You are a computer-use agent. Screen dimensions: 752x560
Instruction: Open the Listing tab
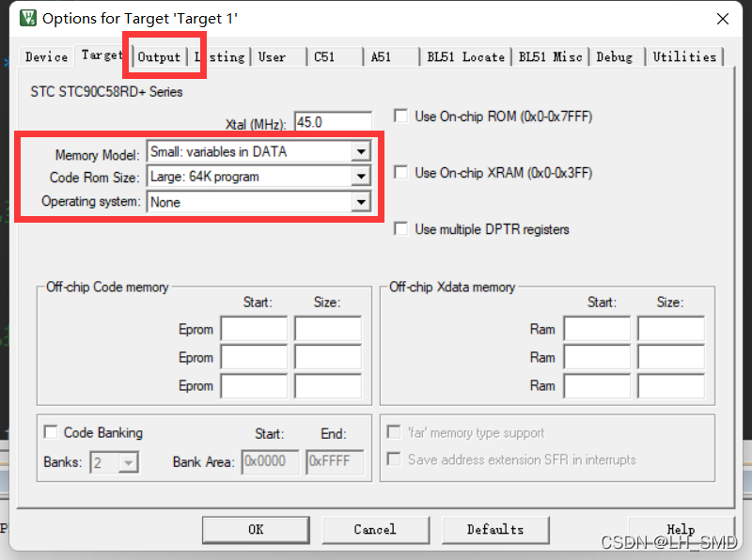(220, 57)
